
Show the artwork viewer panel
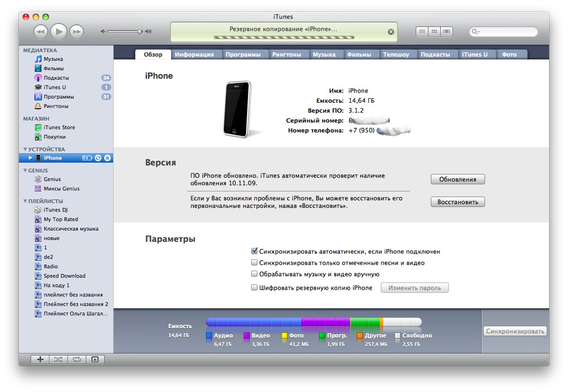tap(95, 359)
